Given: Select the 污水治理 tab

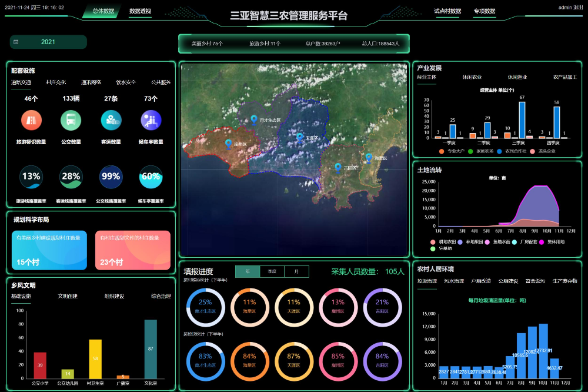Looking at the screenshot, I should [x=454, y=281].
